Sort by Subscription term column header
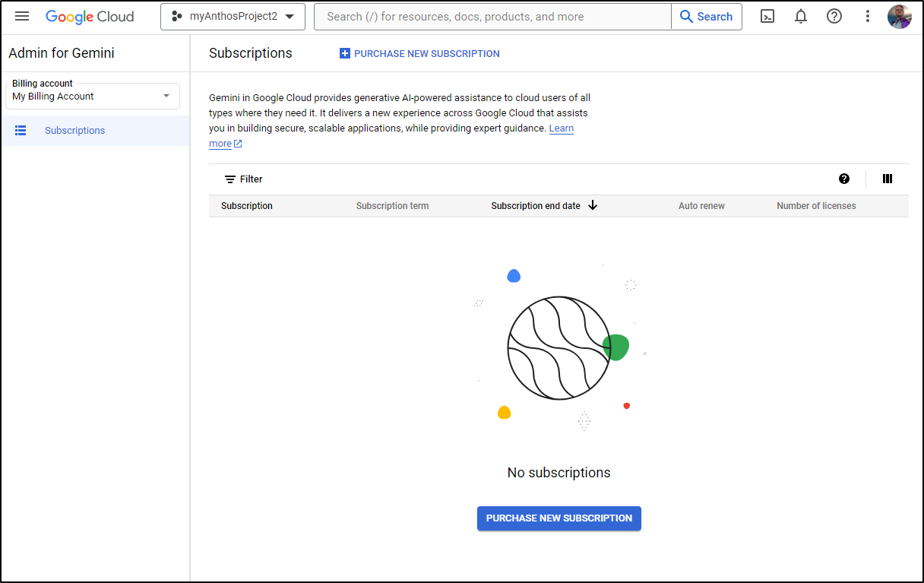This screenshot has height=583, width=924. click(x=392, y=206)
